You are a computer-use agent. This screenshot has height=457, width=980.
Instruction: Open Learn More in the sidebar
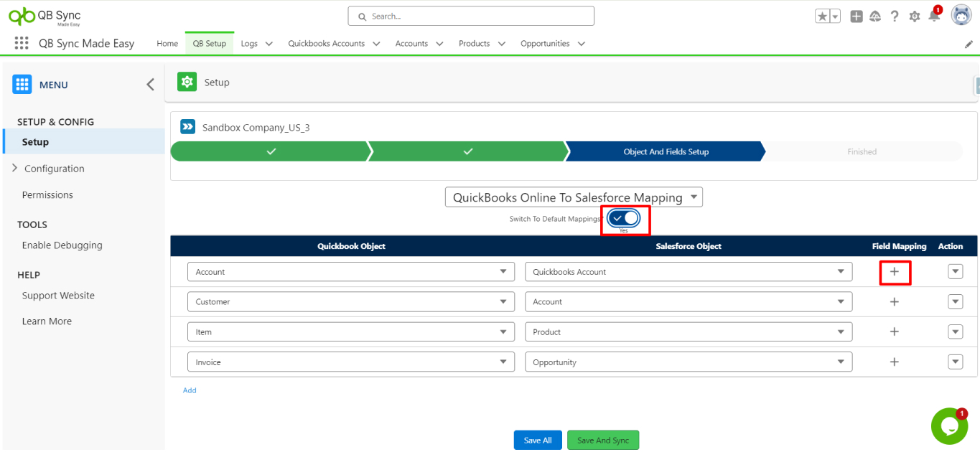47,321
